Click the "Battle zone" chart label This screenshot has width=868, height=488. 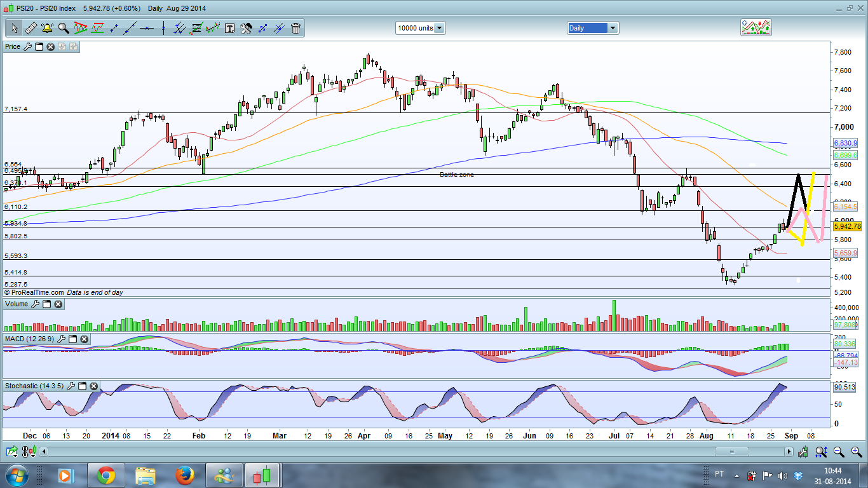[457, 174]
